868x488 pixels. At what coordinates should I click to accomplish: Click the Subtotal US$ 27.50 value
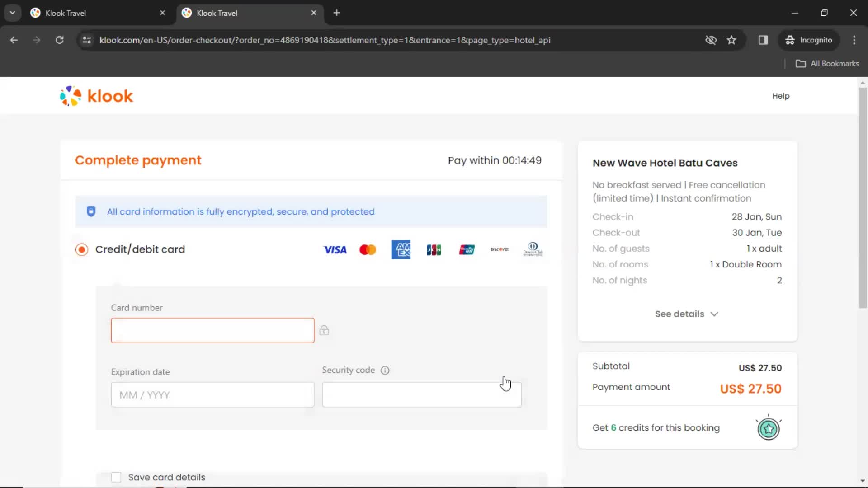760,368
